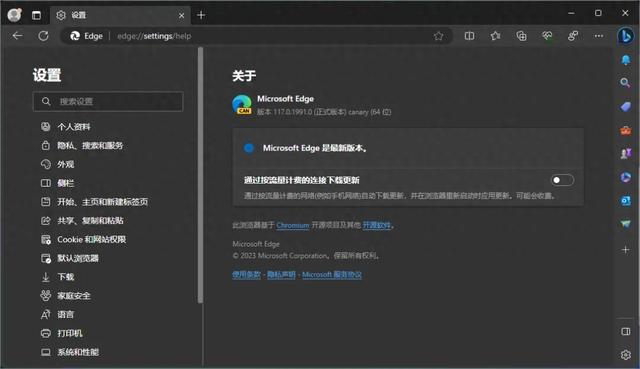The height and width of the screenshot is (369, 640).
Task: Open the Chromium link
Action: [293, 225]
